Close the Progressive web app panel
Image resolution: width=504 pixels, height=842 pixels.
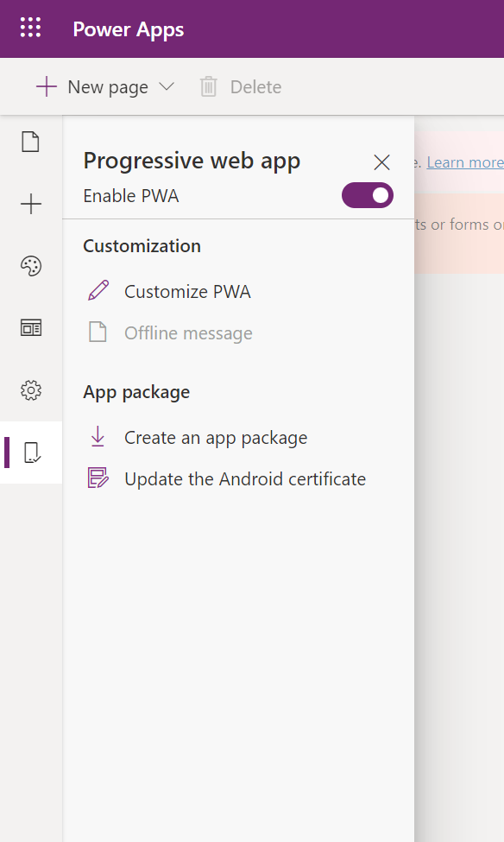point(381,162)
